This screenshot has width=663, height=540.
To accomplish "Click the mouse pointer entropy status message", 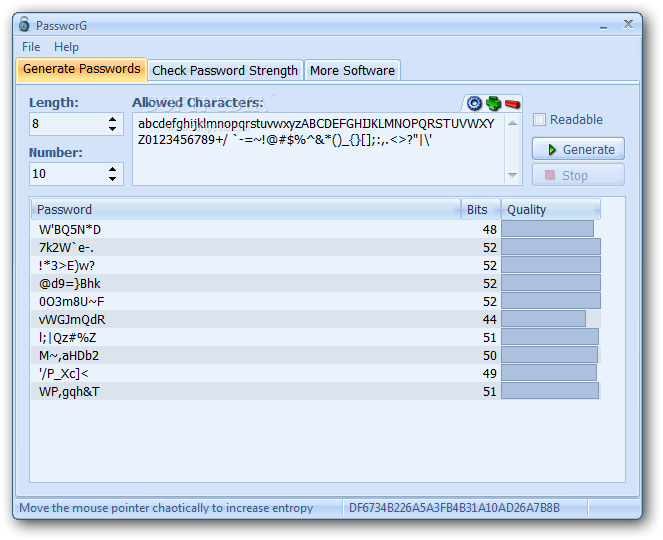I will coord(166,507).
